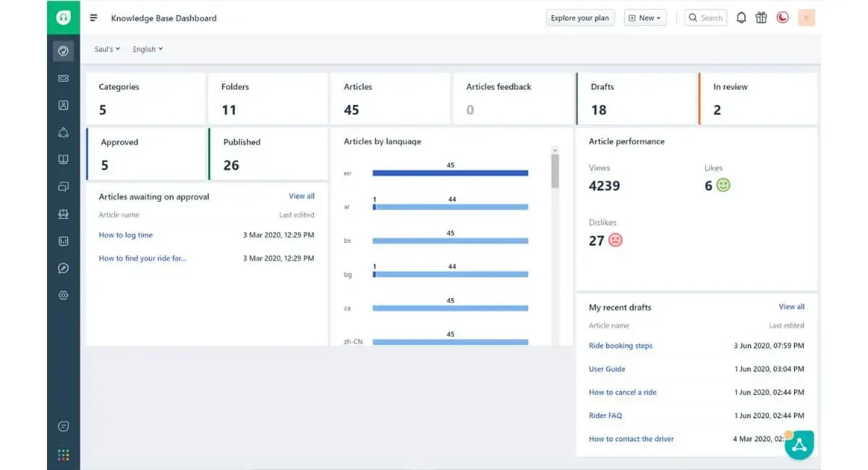Viewport: 868px width, 470px height.
Task: Open the teal floating widget icon
Action: click(x=799, y=445)
